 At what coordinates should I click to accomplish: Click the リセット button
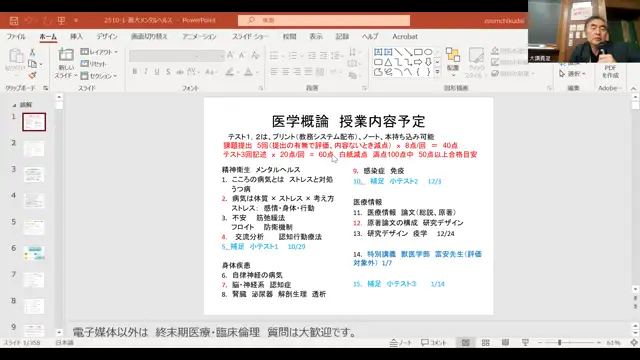[x=94, y=64]
